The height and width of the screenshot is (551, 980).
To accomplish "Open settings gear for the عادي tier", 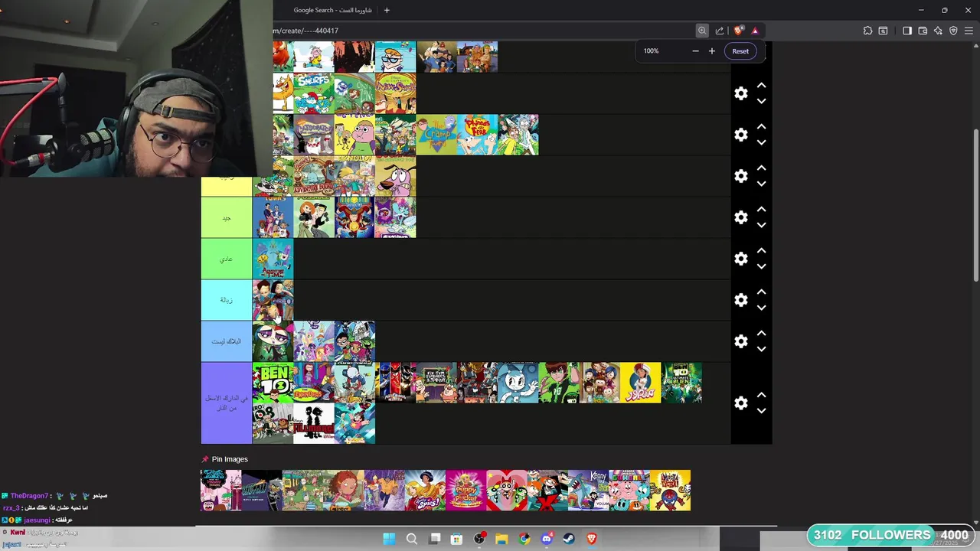I will pyautogui.click(x=740, y=259).
